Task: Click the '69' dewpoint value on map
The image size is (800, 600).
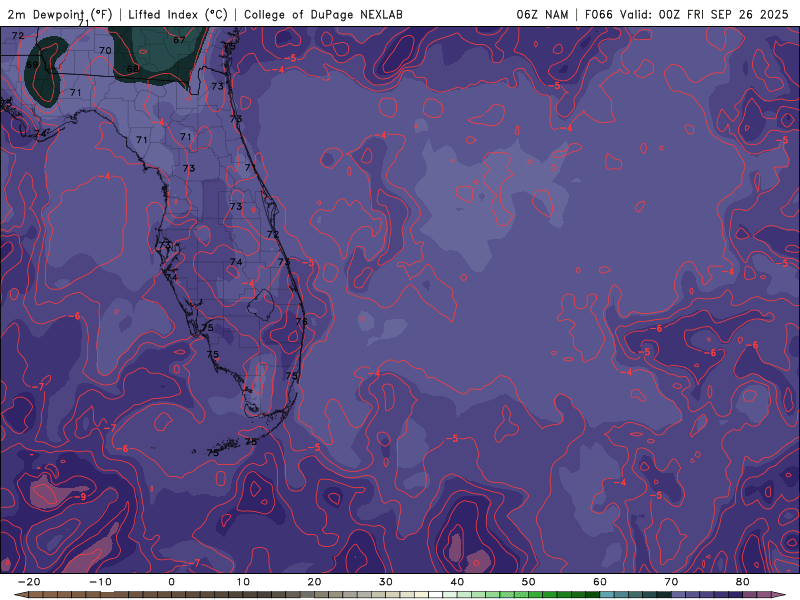Action: (x=32, y=65)
